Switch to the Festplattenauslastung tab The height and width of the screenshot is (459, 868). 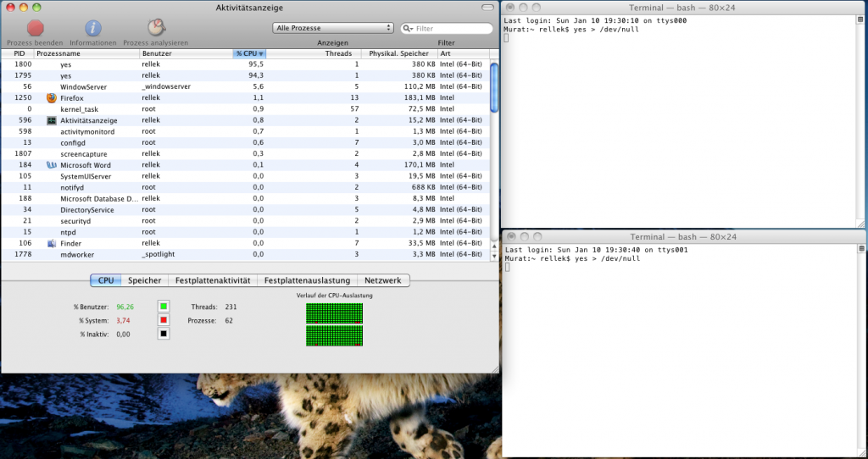(x=307, y=280)
